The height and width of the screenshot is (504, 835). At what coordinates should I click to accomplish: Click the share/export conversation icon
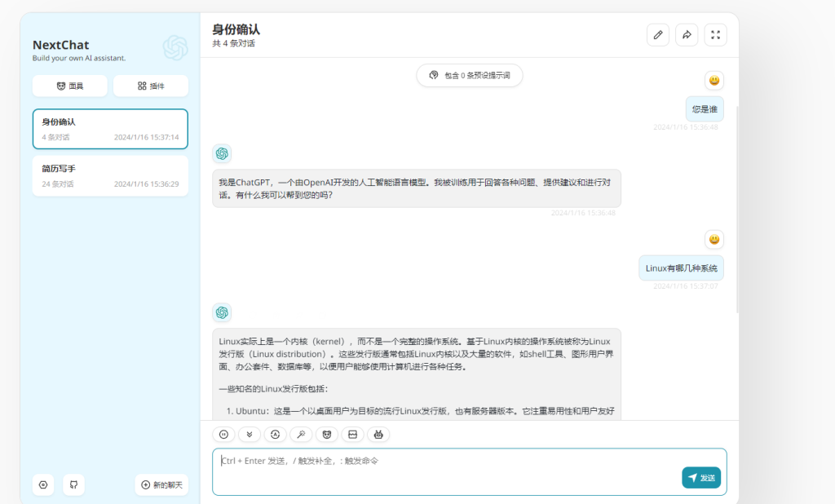[x=687, y=35]
